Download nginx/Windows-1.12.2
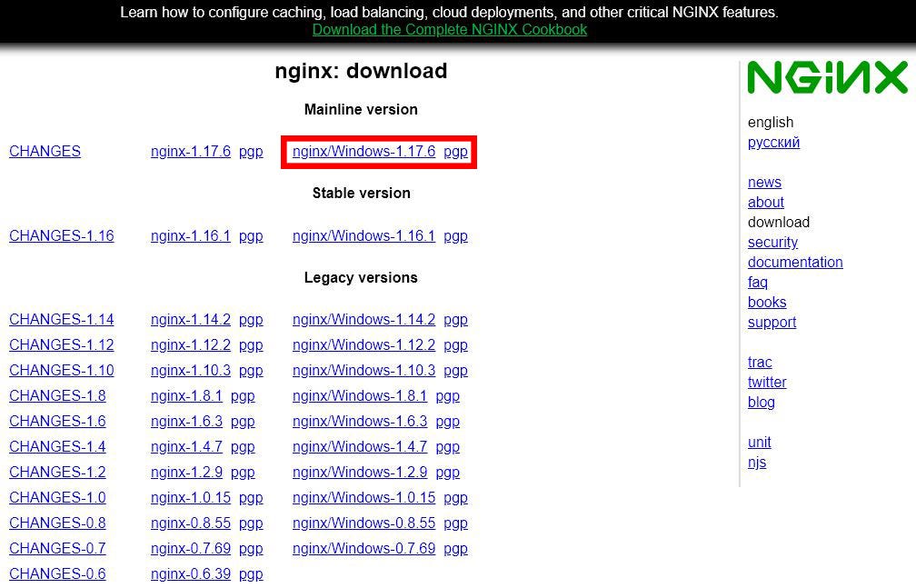This screenshot has height=588, width=916. coord(363,344)
